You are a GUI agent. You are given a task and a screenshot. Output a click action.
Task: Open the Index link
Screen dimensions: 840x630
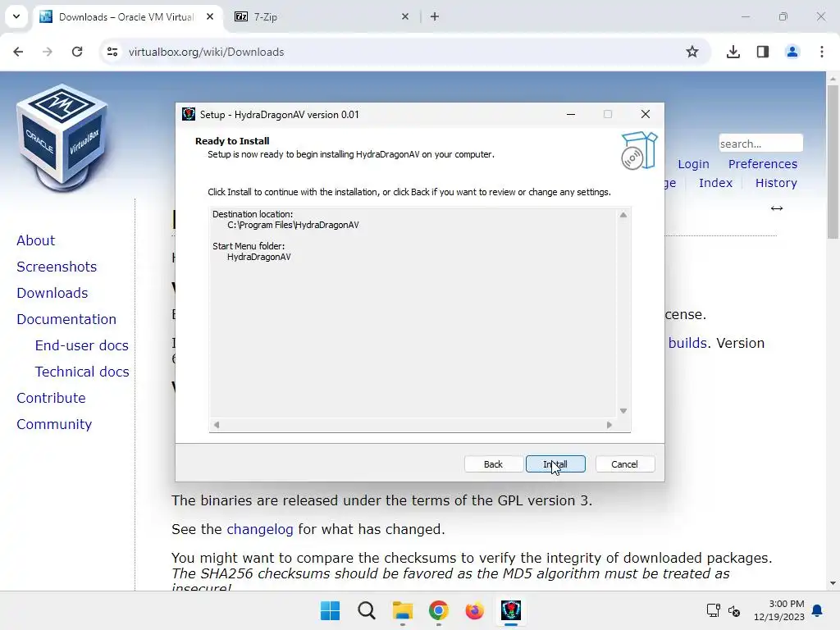point(715,183)
